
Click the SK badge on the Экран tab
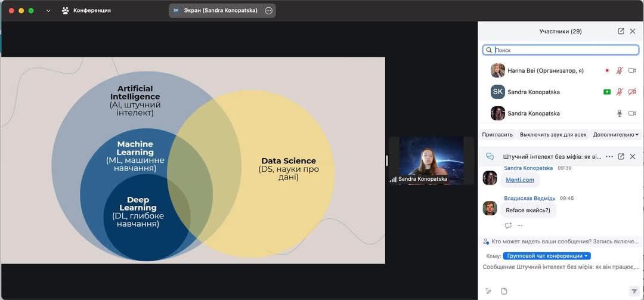pos(176,11)
